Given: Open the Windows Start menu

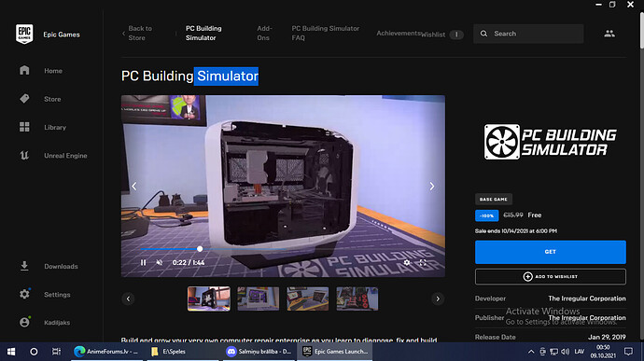Looking at the screenshot, I should coord(11,352).
